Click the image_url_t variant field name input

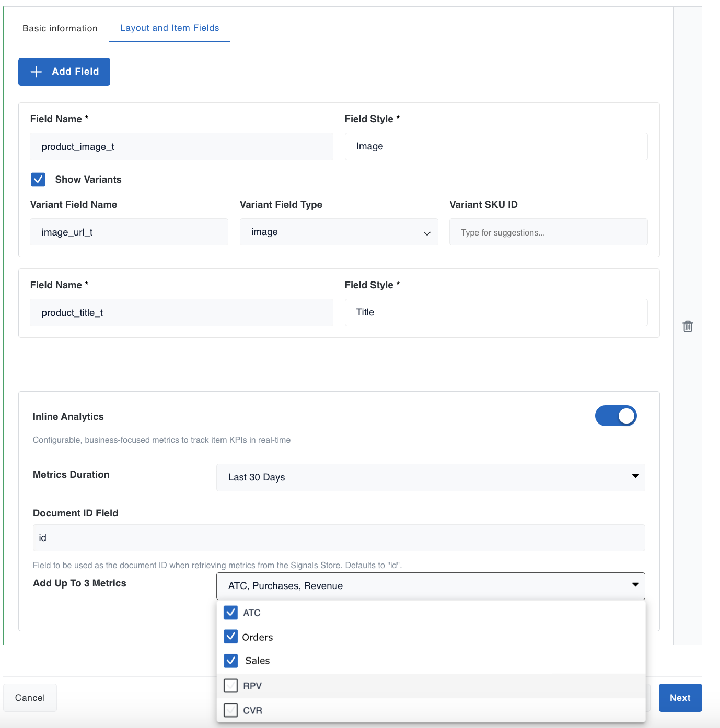[129, 232]
